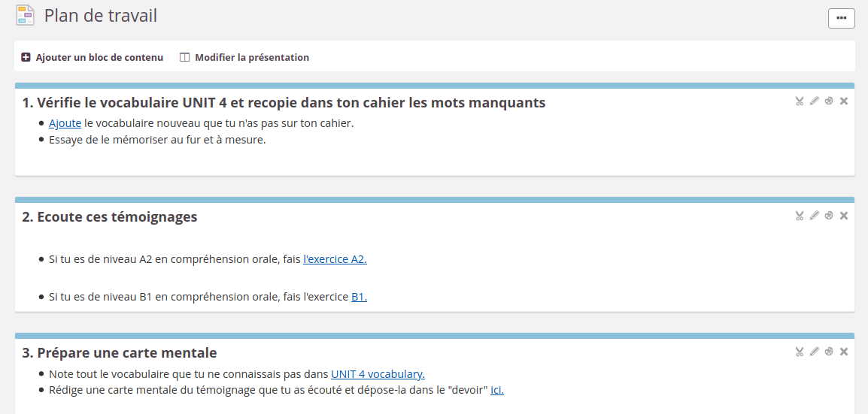Image resolution: width=868 pixels, height=414 pixels.
Task: Edit the vocabulaire UNIT 4 block with pencil
Action: [x=814, y=101]
